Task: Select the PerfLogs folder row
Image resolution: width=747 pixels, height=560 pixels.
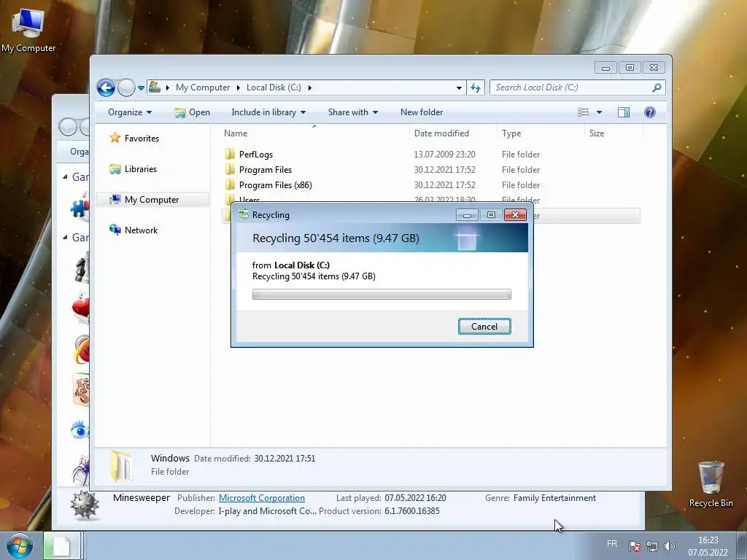Action: coord(430,155)
